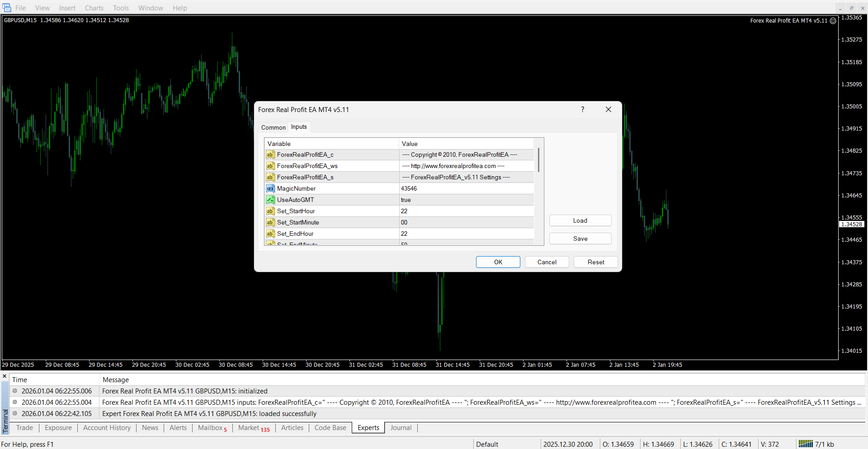Viewport: 868px width, 449px height.
Task: Select the MagicNumber value 43546 field
Action: 466,188
